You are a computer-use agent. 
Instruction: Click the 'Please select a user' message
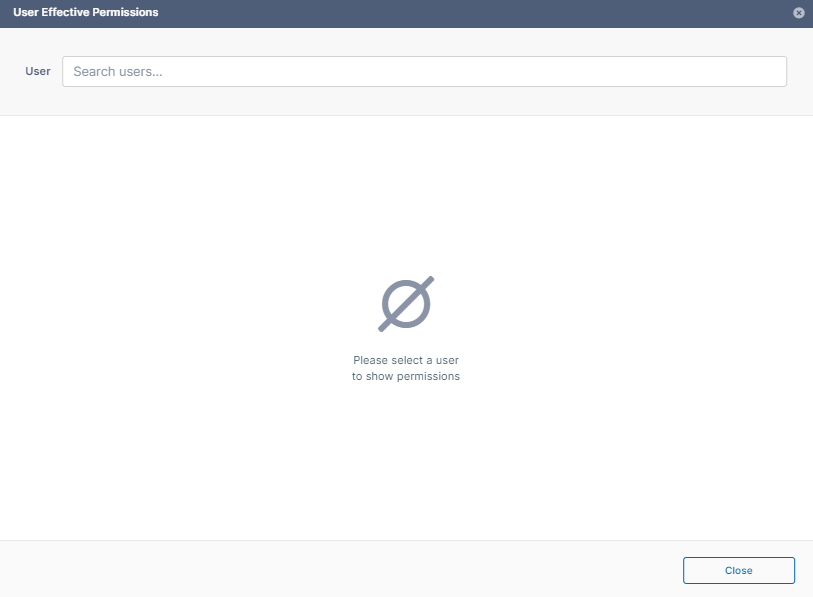406,360
